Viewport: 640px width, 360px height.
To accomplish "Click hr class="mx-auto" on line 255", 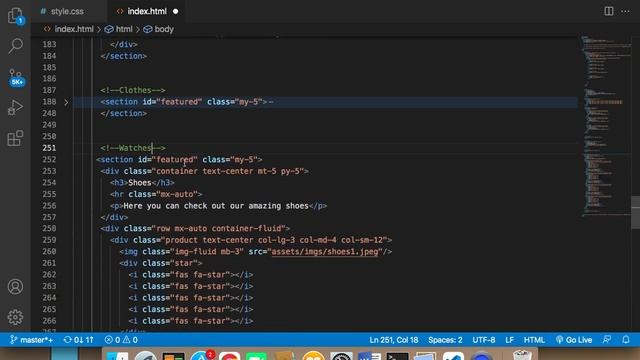I will 156,194.
